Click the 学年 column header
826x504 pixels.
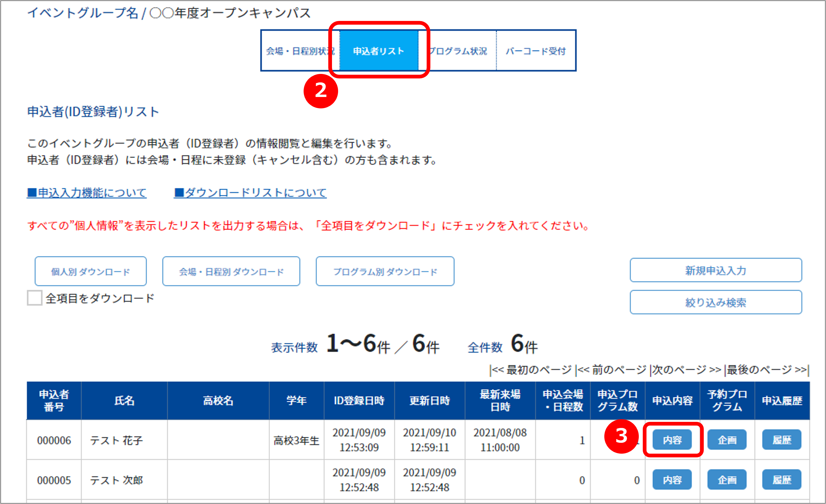coord(297,400)
